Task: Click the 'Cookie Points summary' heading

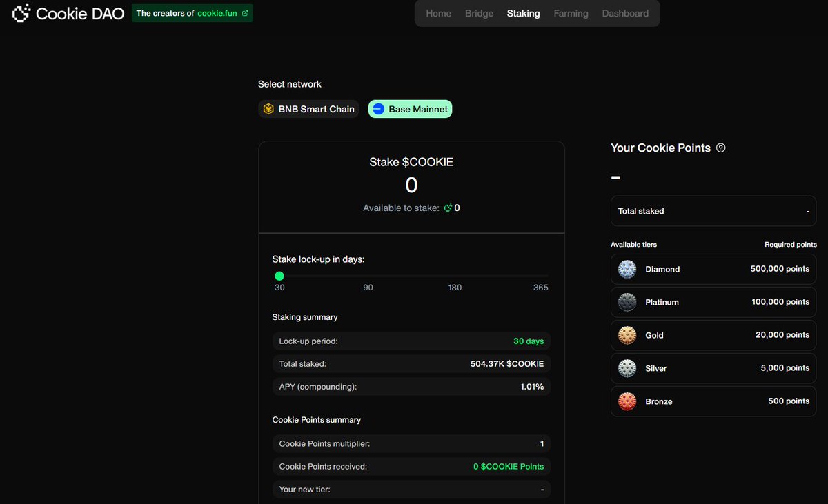Action: click(317, 420)
